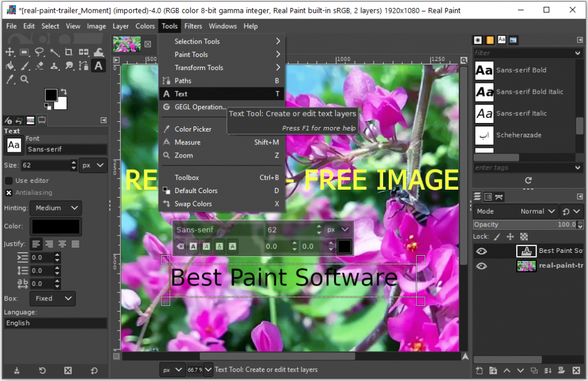Adjust the layer Opacity slider
Screen dimensions: 588x381
[525, 225]
